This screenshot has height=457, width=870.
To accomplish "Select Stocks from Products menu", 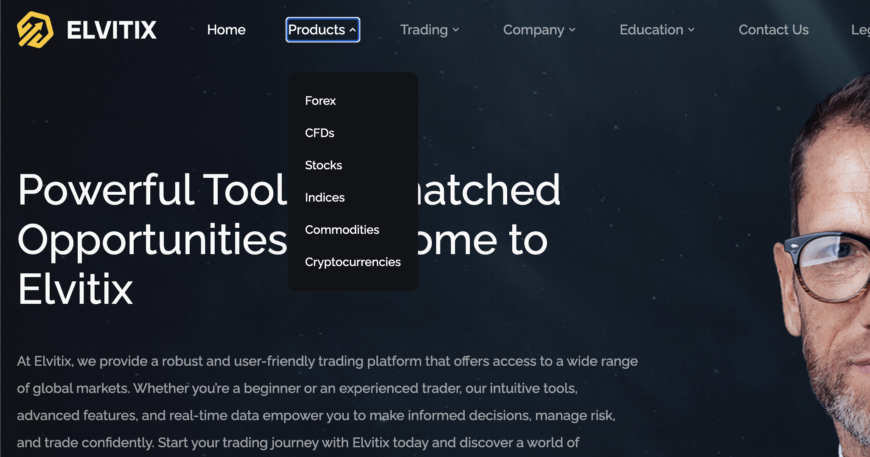I will click(x=323, y=165).
